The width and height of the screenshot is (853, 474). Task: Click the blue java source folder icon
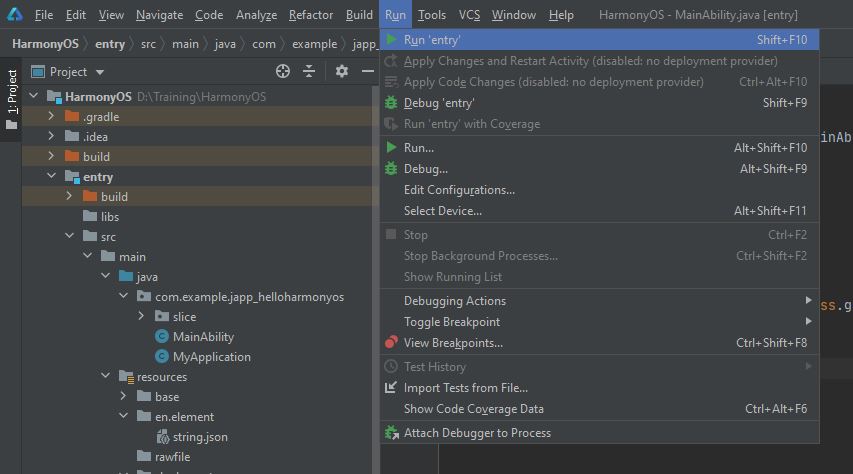[x=126, y=276]
